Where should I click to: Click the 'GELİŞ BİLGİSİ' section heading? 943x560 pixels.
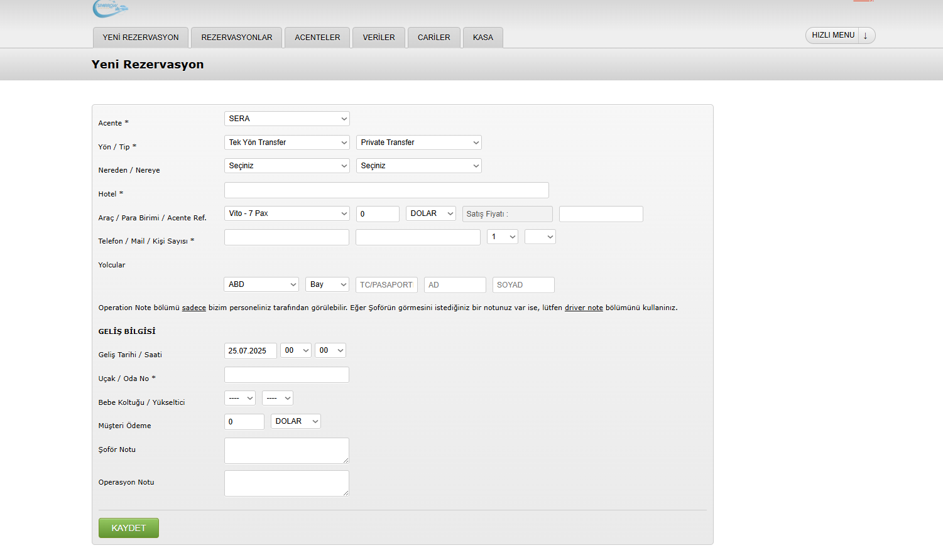click(x=127, y=331)
